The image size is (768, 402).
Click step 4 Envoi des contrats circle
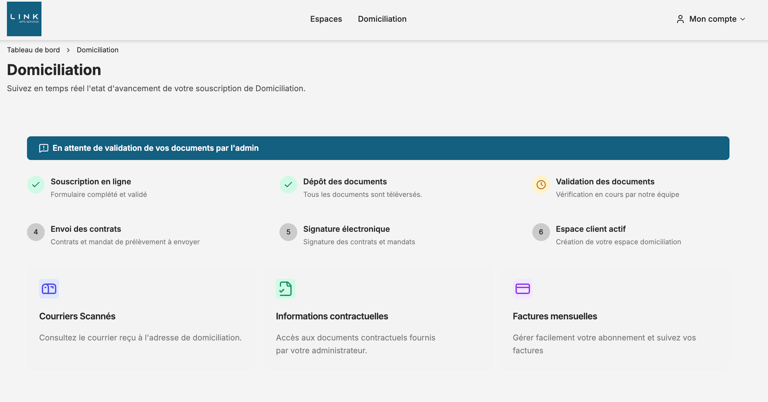[x=36, y=232]
